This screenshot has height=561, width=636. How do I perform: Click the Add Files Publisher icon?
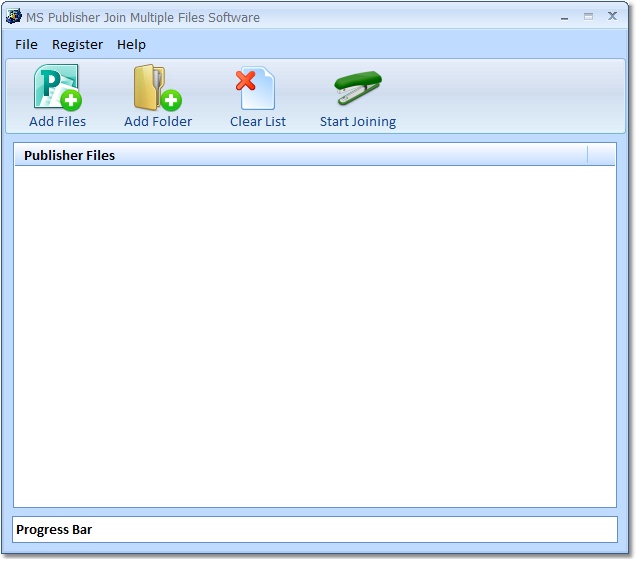click(x=58, y=87)
